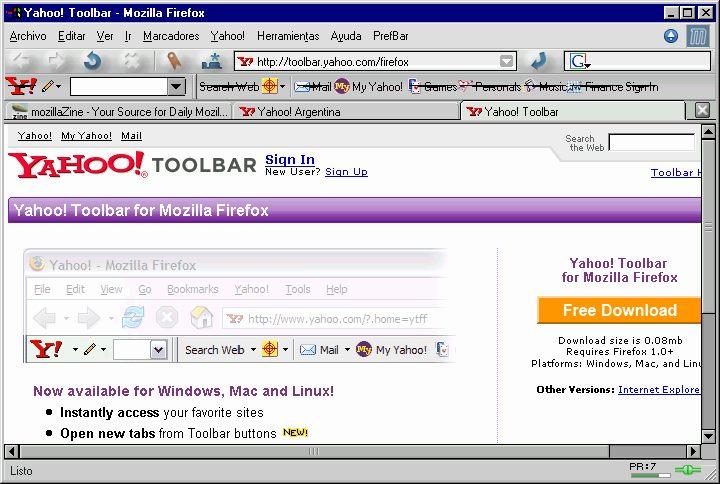
Task: Open Mail from the Yahoo! Toolbar envelope button
Action: pos(312,87)
